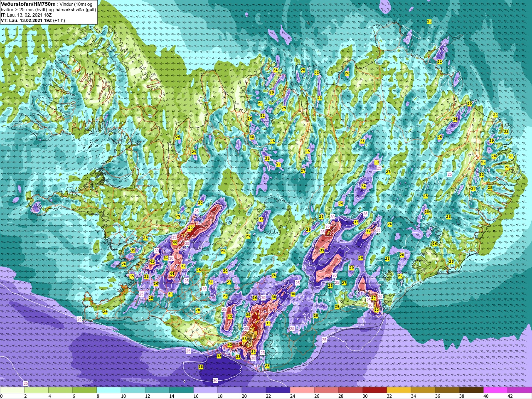This screenshot has height=399, width=532.
Task: Click the teal 12–14 legend swatch
Action: tap(157, 390)
